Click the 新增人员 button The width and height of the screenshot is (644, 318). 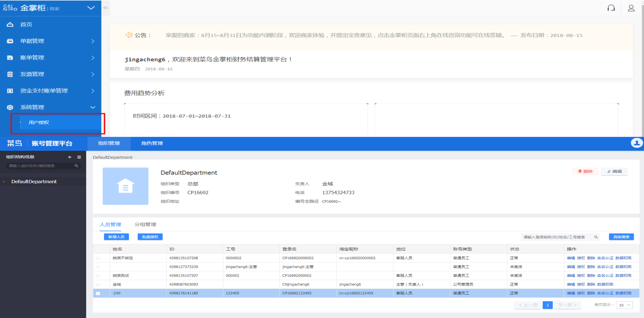pyautogui.click(x=116, y=237)
